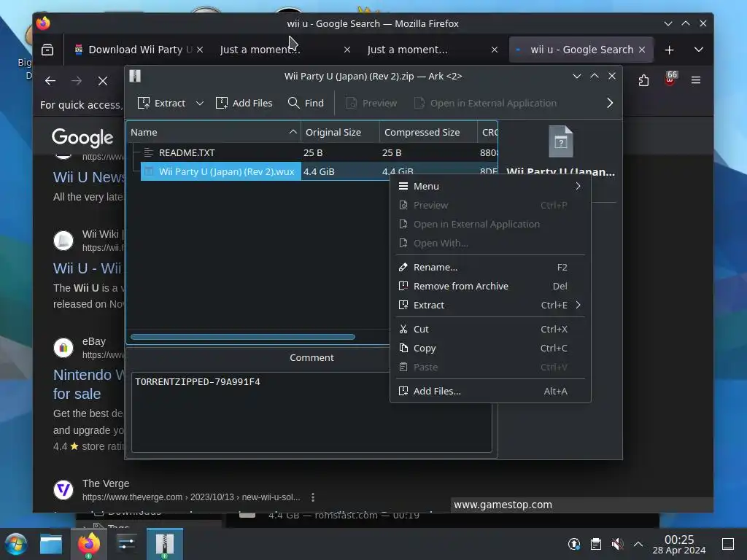
Task: Close the wii u - Google Search tab
Action: tap(642, 50)
